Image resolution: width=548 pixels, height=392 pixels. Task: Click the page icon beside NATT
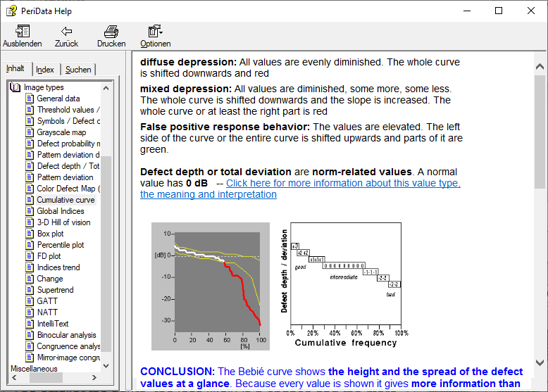click(x=30, y=312)
